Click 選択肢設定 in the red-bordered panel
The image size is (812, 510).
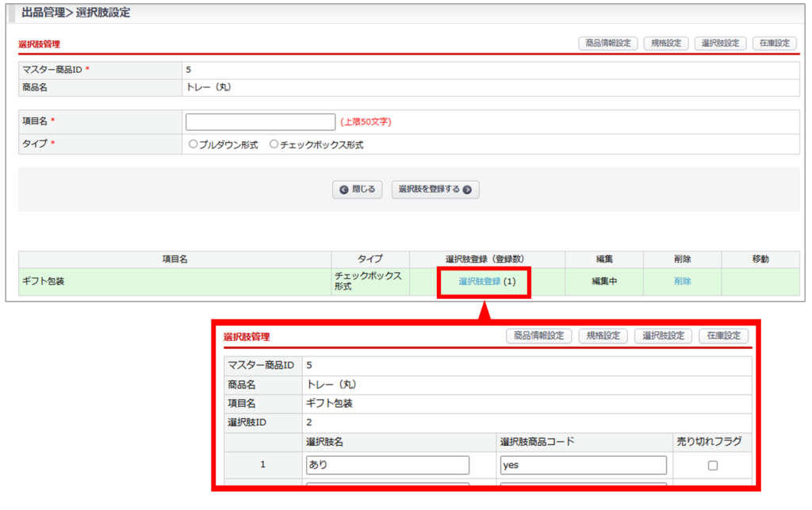click(x=663, y=336)
